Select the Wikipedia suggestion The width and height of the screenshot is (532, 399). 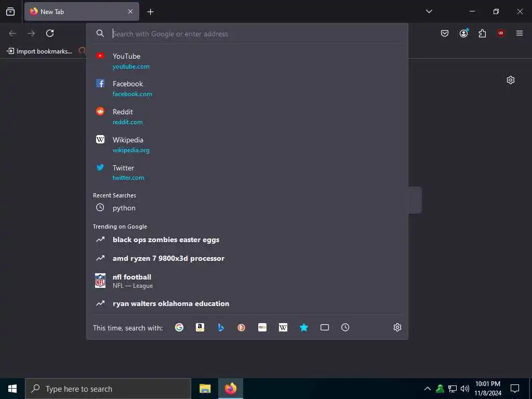[x=247, y=144]
